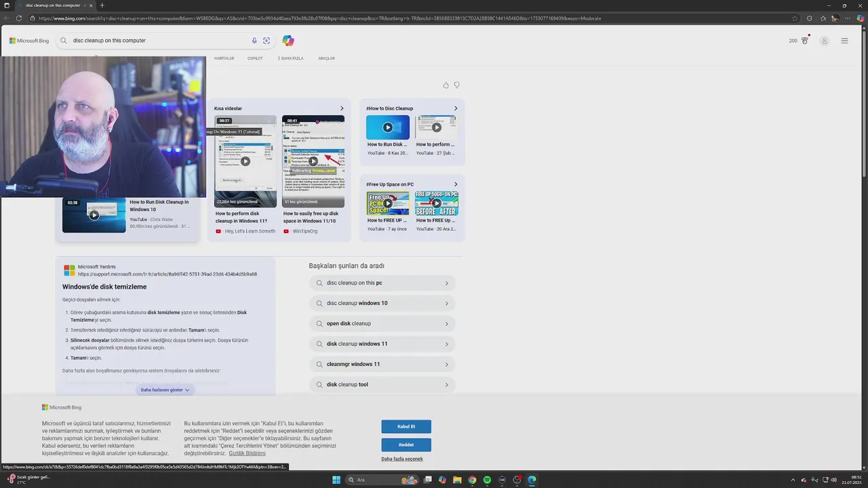Open the ARAÇLAR menu

(326, 58)
